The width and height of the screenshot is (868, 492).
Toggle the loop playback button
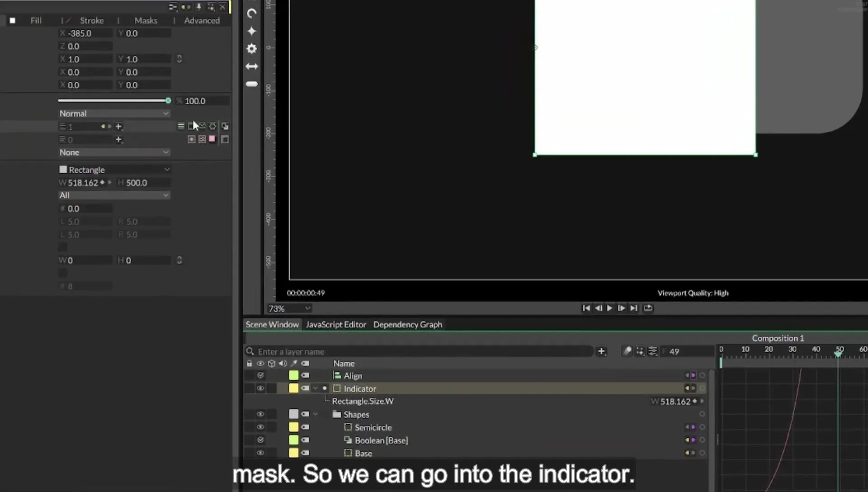tap(648, 308)
